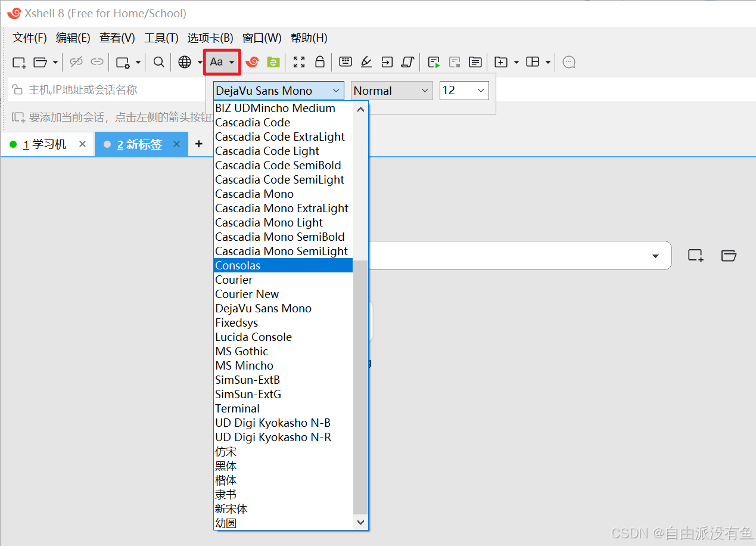Select UD Digi Kyokasho N-R font

(283, 437)
